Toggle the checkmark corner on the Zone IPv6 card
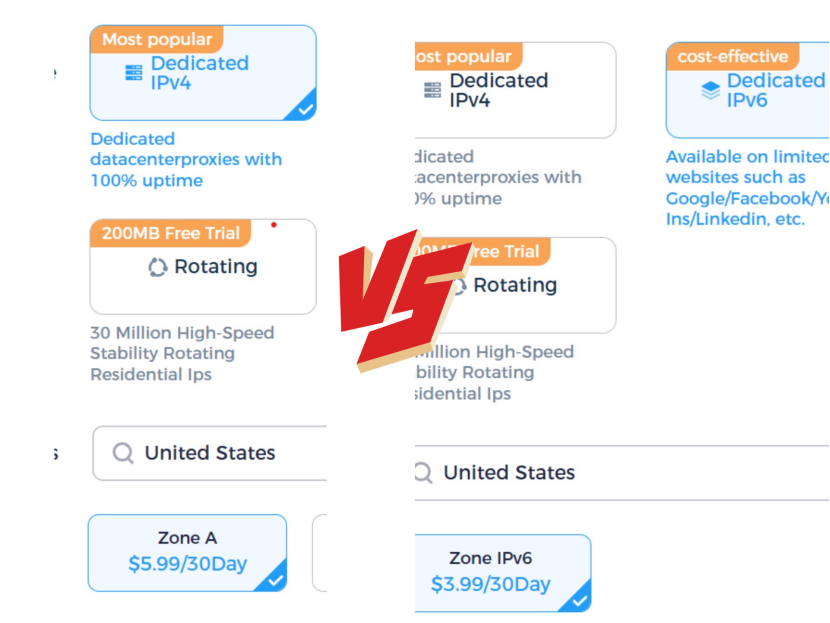Image resolution: width=830 pixels, height=623 pixels. point(579,600)
